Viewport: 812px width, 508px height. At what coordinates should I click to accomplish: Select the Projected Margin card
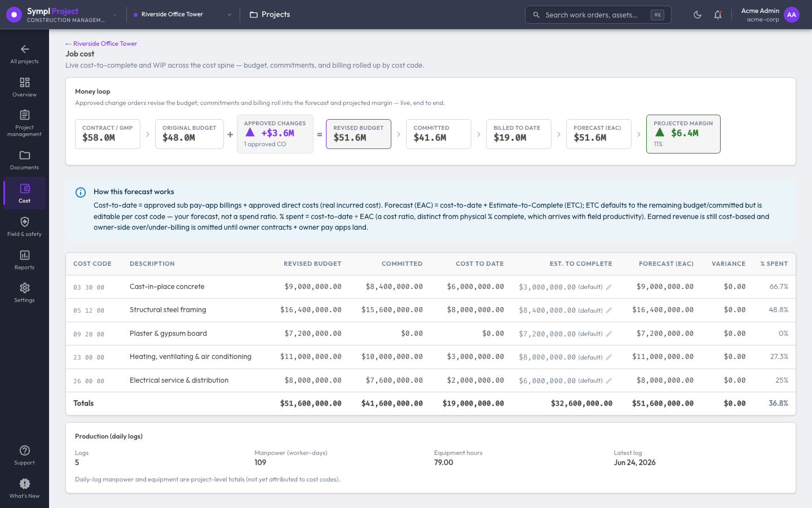(x=683, y=134)
